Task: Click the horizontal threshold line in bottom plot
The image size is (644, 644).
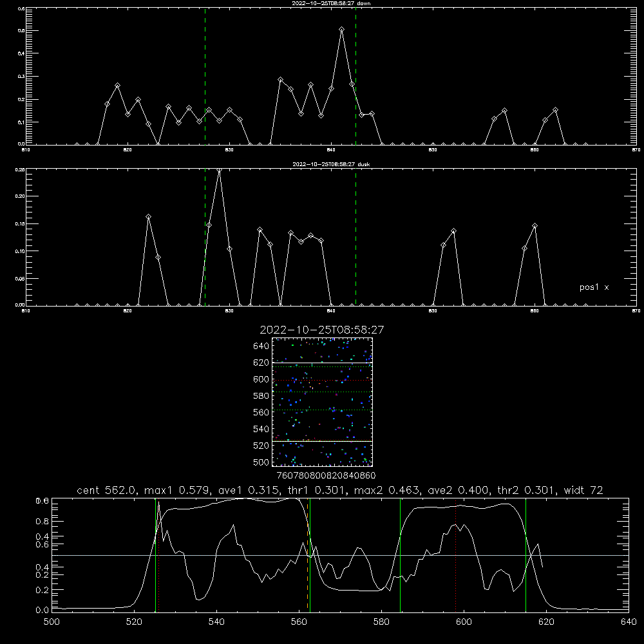Action: pyautogui.click(x=340, y=555)
